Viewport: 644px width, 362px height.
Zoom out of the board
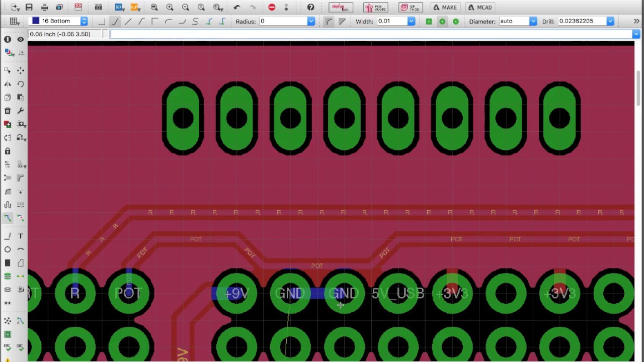(186, 8)
